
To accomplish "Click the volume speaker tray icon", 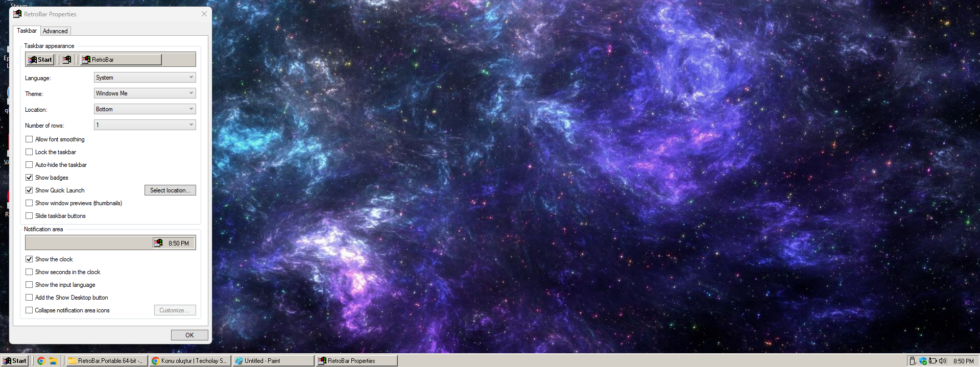I will [943, 361].
